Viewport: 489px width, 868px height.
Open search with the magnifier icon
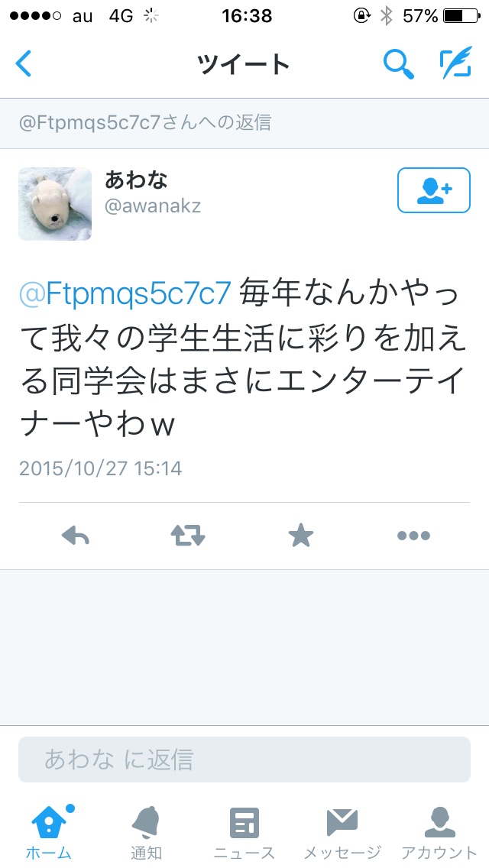[398, 63]
